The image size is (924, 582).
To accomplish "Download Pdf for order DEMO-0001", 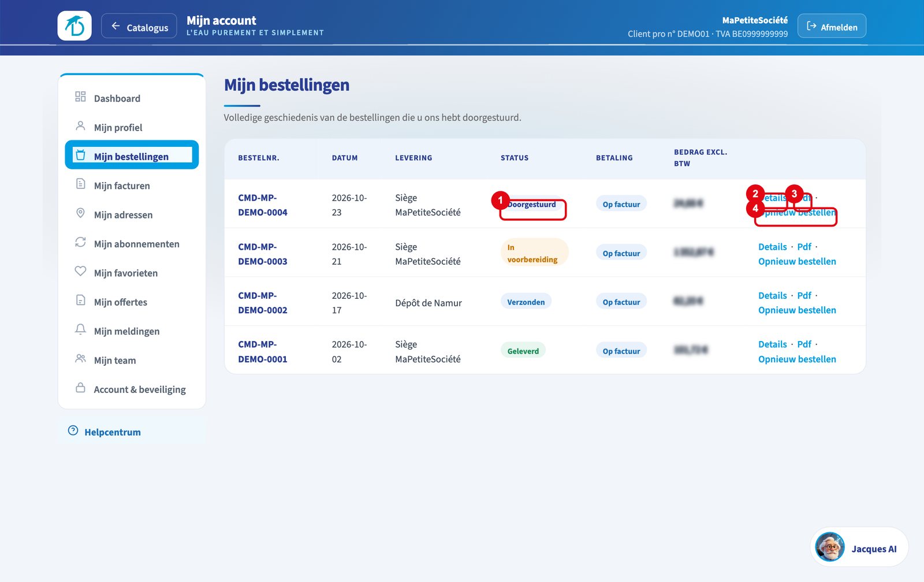I will pos(804,344).
